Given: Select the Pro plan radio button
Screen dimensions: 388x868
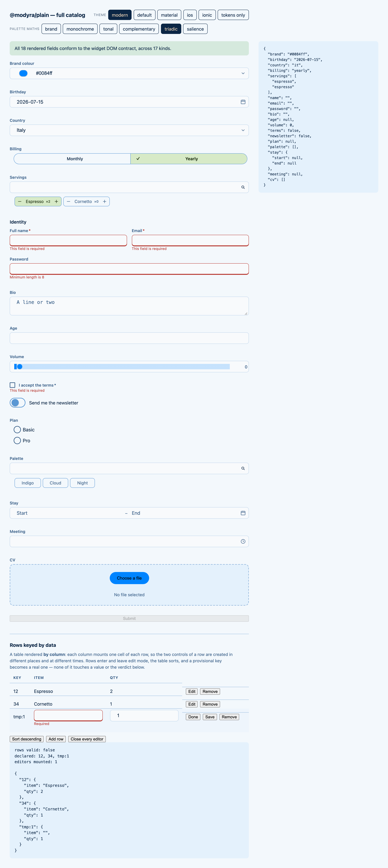Looking at the screenshot, I should coord(17,440).
